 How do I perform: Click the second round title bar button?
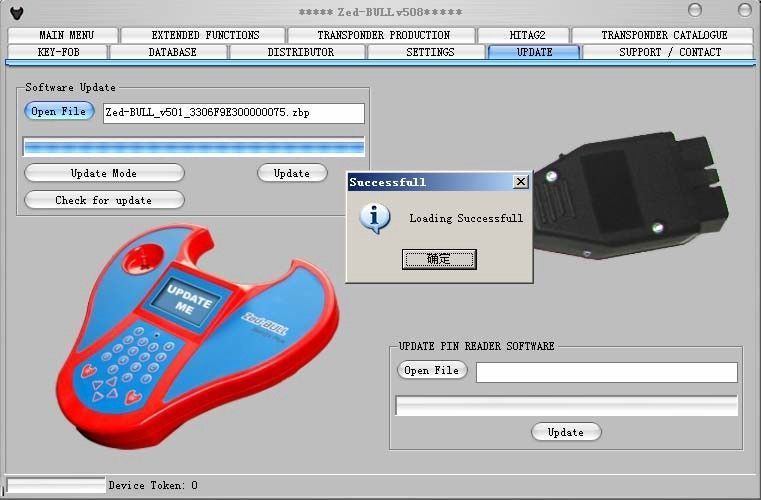[x=744, y=10]
